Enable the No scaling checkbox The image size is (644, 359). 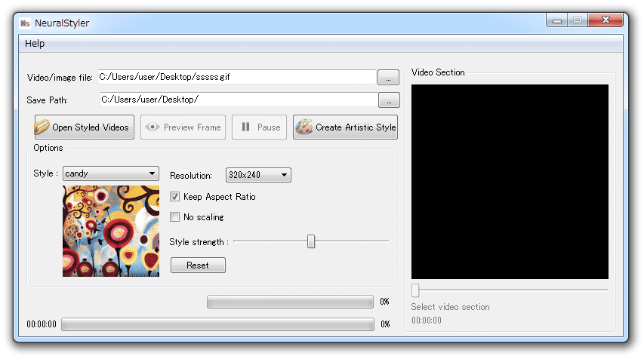tap(174, 217)
